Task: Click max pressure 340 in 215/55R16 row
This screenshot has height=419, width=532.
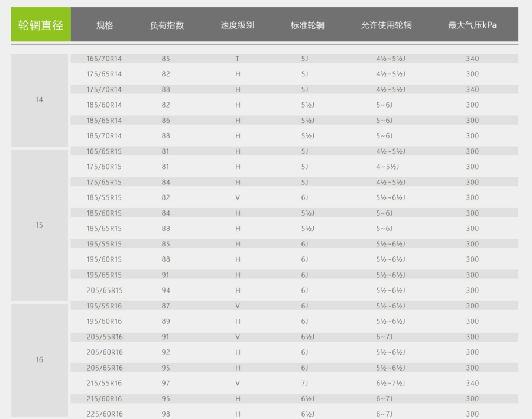Action: click(472, 383)
